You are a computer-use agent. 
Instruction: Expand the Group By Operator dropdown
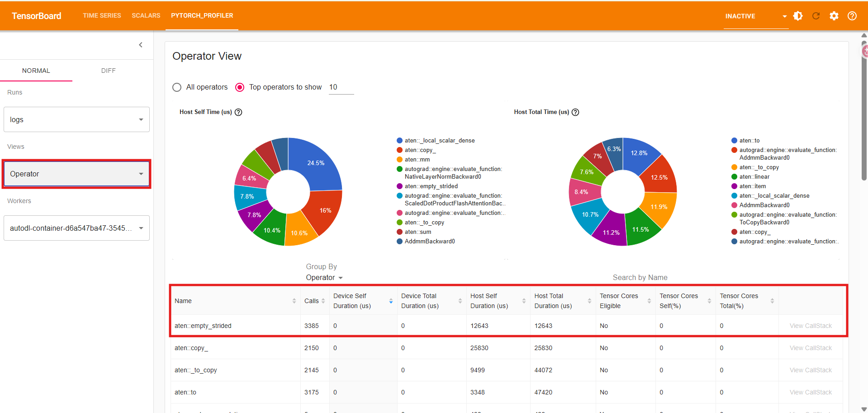pos(324,278)
